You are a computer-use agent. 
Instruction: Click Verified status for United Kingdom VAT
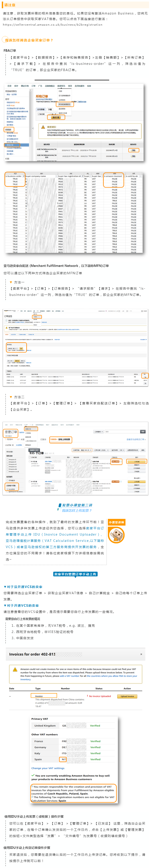95,725
